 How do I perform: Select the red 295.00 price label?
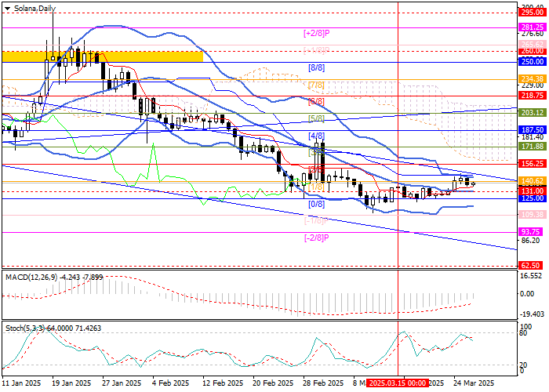pyautogui.click(x=532, y=13)
